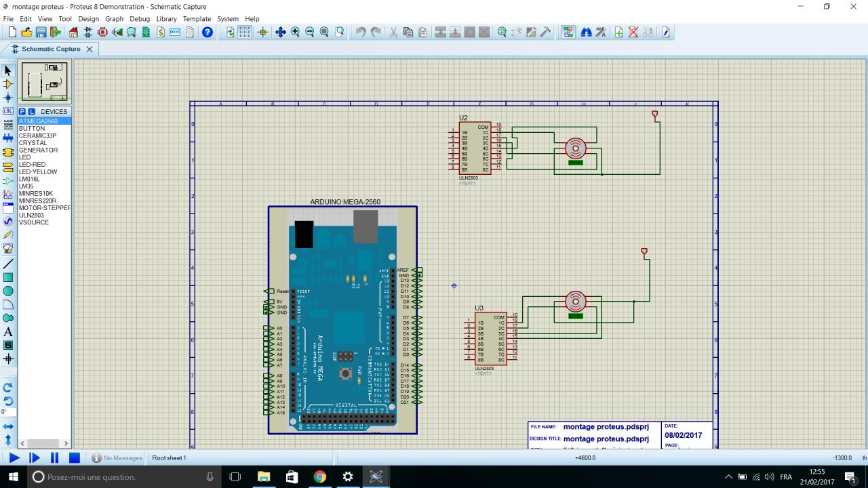Select the 2D Graphics Circle tool
This screenshot has height=488, width=868.
coord(8,291)
